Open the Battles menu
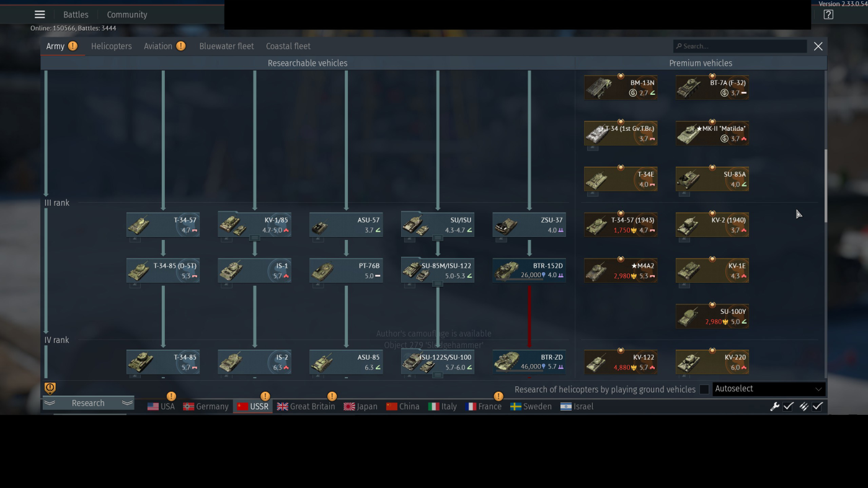Image resolution: width=868 pixels, height=488 pixels. 76,14
